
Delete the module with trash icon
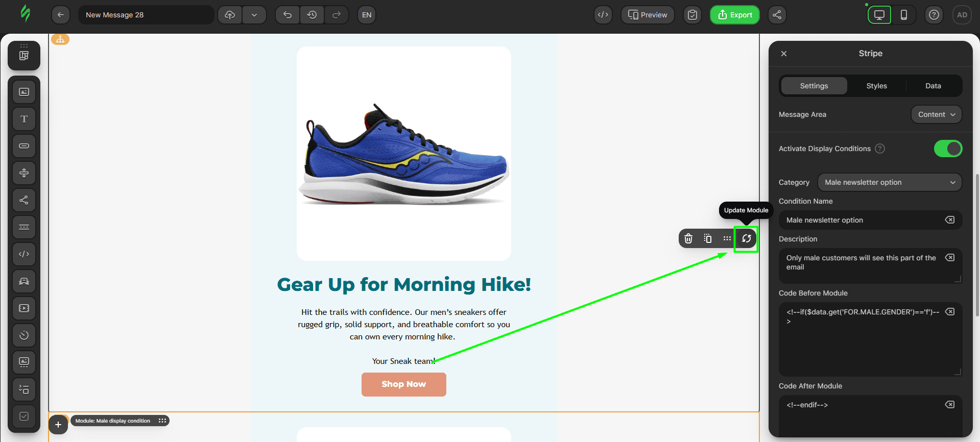coord(688,238)
